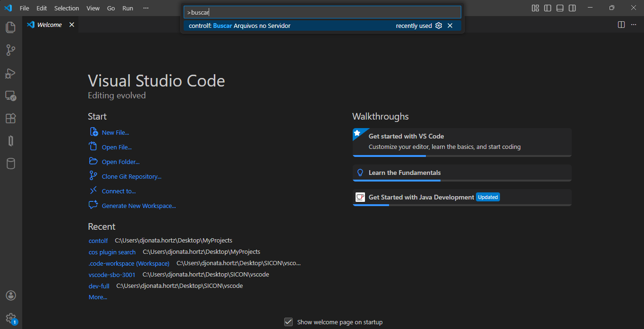Click the New File icon

tap(93, 132)
